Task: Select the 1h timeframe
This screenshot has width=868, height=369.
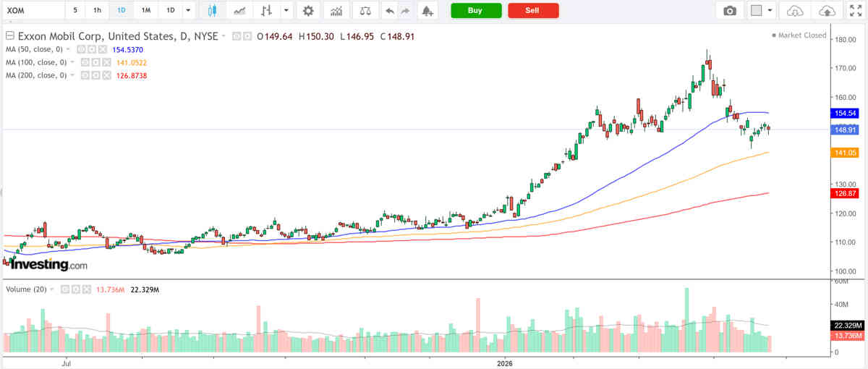Action: [x=97, y=11]
